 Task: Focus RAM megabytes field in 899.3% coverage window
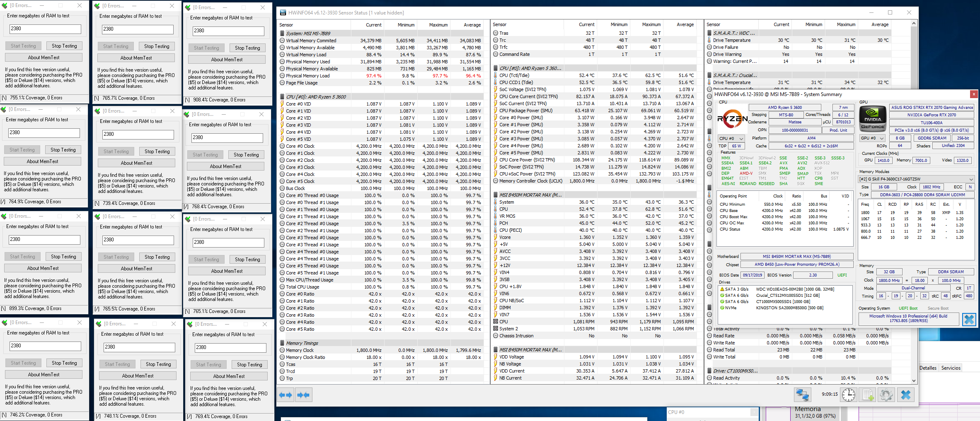[x=45, y=240]
